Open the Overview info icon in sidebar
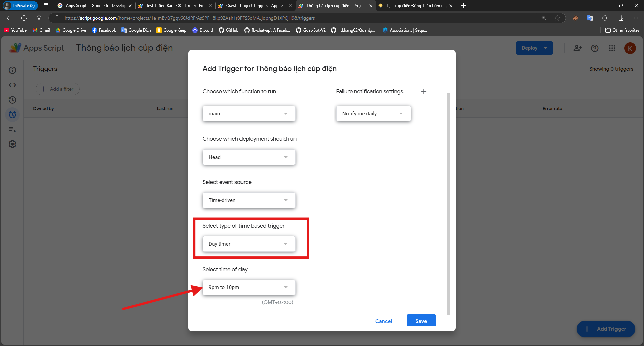Image resolution: width=644 pixels, height=346 pixels. click(x=12, y=70)
